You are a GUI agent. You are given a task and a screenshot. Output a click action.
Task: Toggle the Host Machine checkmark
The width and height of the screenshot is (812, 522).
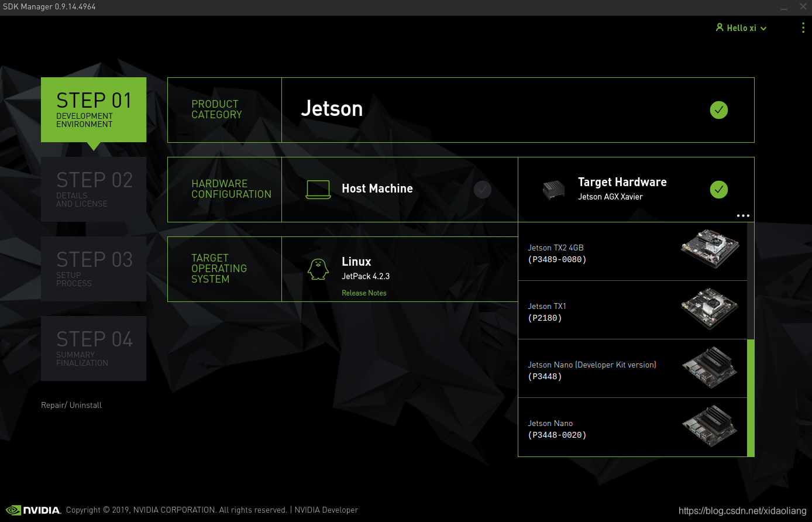coord(482,189)
